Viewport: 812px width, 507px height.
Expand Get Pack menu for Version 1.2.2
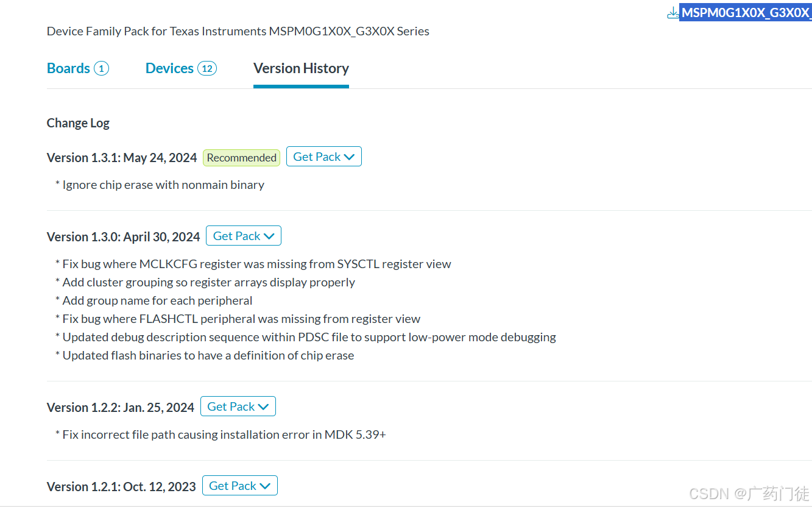(x=238, y=406)
